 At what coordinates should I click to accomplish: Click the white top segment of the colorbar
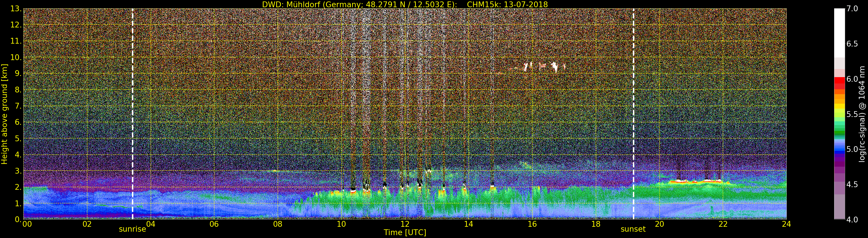(x=839, y=33)
